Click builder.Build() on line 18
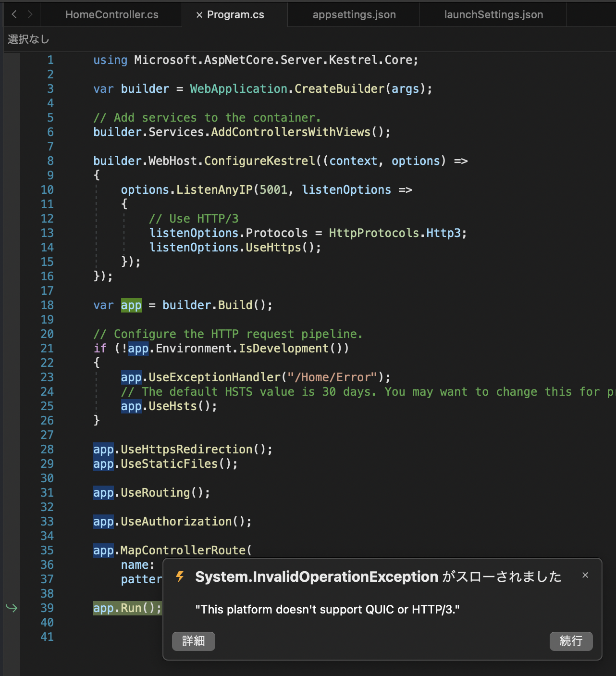 point(214,305)
